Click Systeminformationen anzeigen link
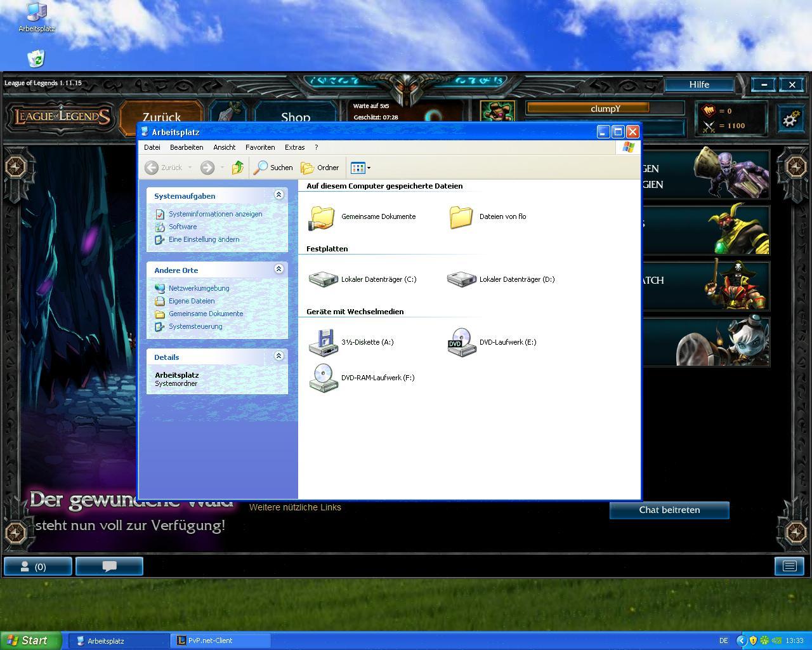 215,214
